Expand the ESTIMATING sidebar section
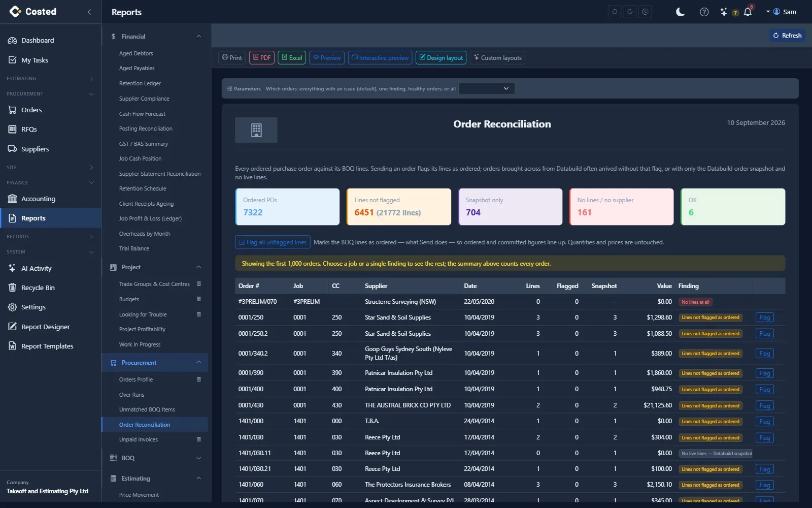 pos(51,79)
